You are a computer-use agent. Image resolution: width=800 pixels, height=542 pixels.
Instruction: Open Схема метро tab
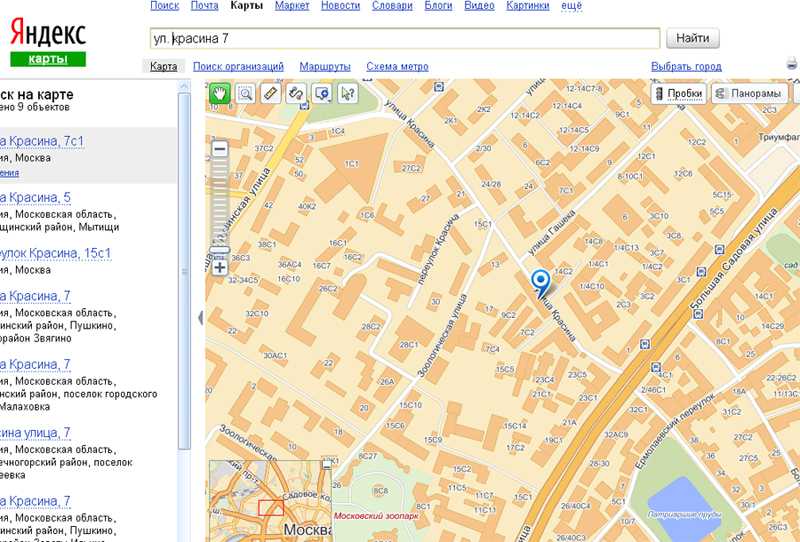click(397, 66)
